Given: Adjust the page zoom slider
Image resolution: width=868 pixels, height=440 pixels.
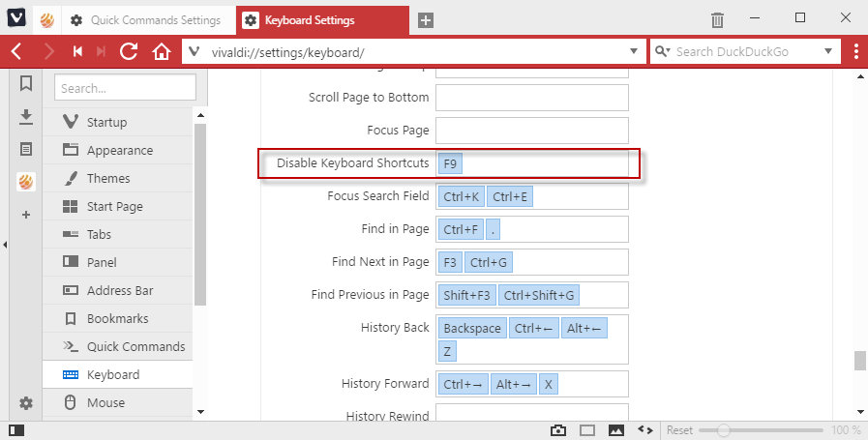Looking at the screenshot, I should [x=761, y=430].
